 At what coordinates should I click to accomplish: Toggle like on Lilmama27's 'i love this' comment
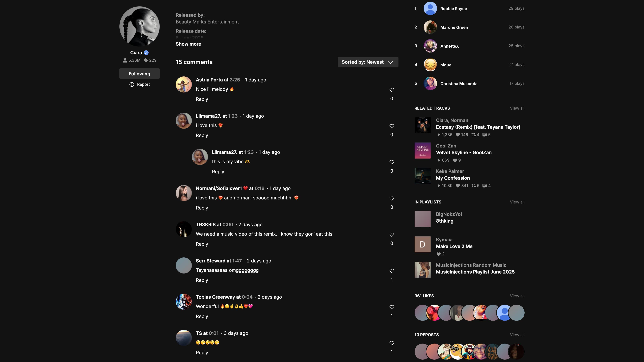391,126
